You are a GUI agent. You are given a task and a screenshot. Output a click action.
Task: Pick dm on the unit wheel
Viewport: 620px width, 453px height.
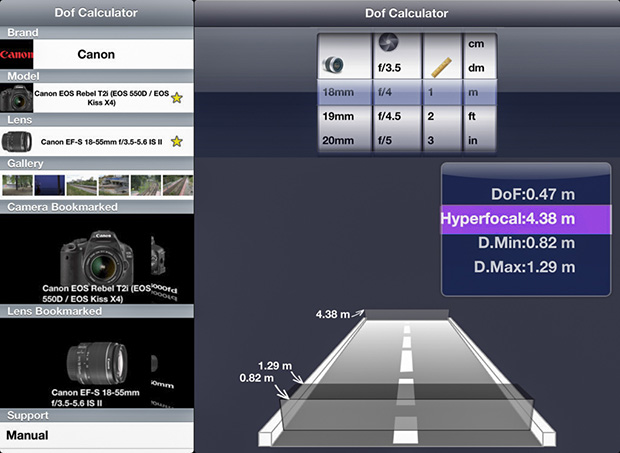(x=476, y=68)
